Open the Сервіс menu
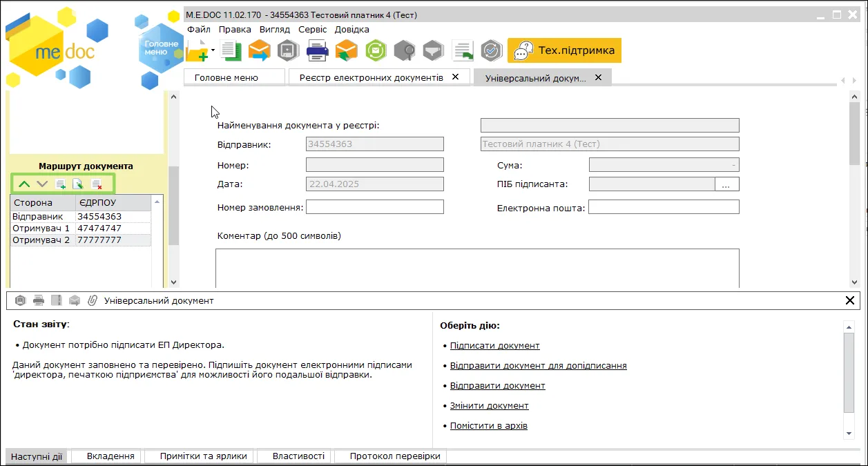Viewport: 868px width, 466px height. point(313,30)
